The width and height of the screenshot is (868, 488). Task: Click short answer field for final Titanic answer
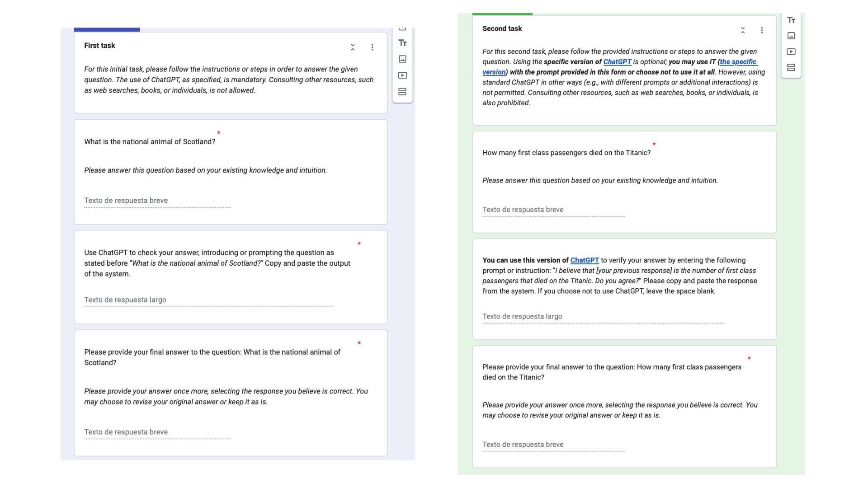553,445
